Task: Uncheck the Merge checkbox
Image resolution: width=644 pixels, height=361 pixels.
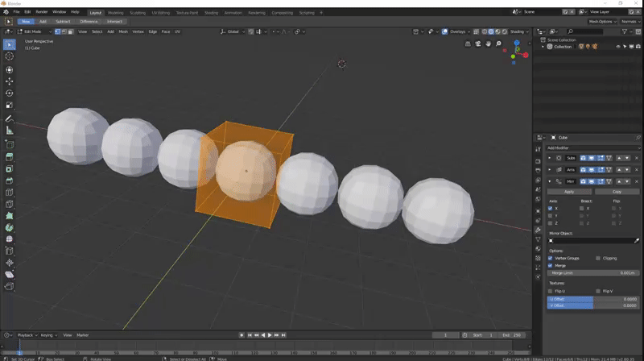Action: tap(551, 265)
